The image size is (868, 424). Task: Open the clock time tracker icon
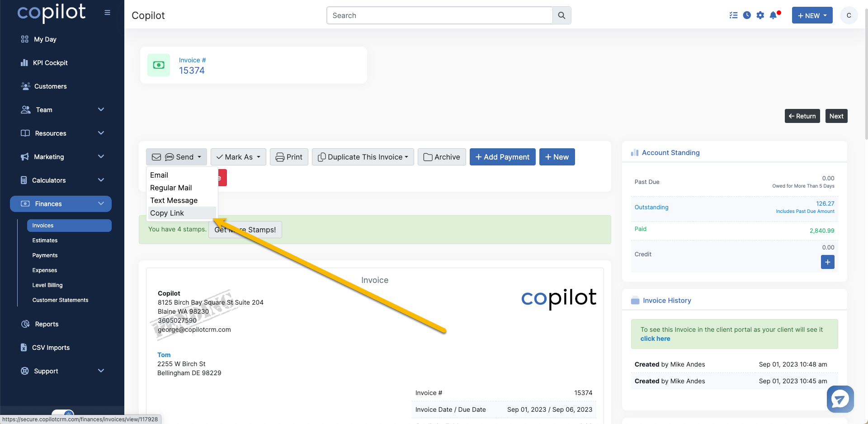747,15
